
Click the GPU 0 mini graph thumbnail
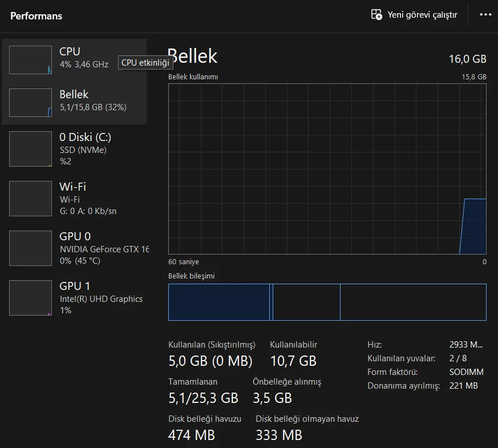tap(31, 248)
